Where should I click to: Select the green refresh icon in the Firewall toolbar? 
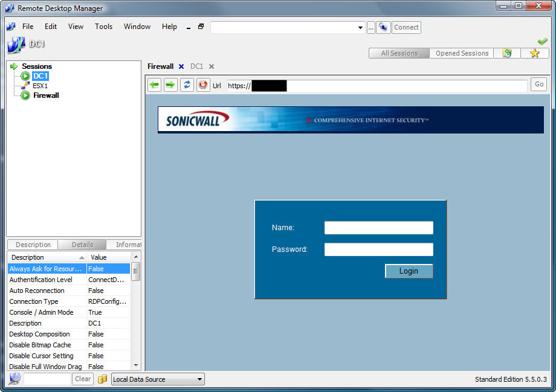click(x=187, y=85)
